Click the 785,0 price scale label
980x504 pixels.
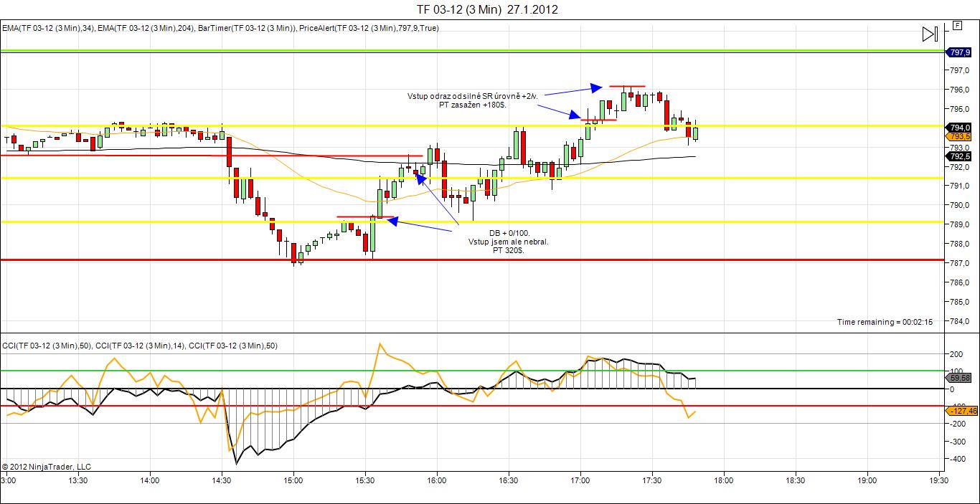pyautogui.click(x=961, y=301)
